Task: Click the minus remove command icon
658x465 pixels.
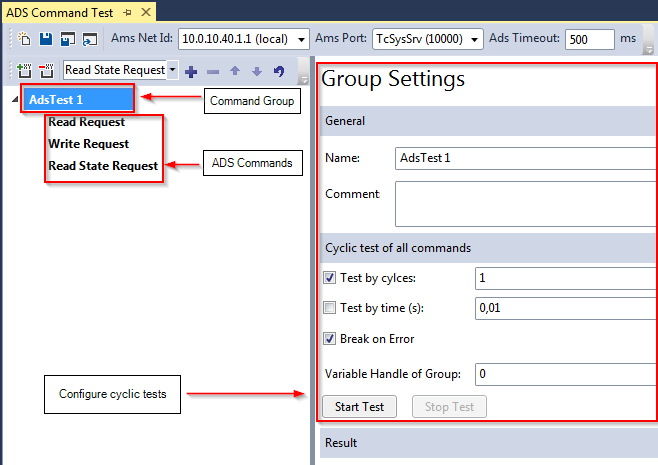Action: 213,72
